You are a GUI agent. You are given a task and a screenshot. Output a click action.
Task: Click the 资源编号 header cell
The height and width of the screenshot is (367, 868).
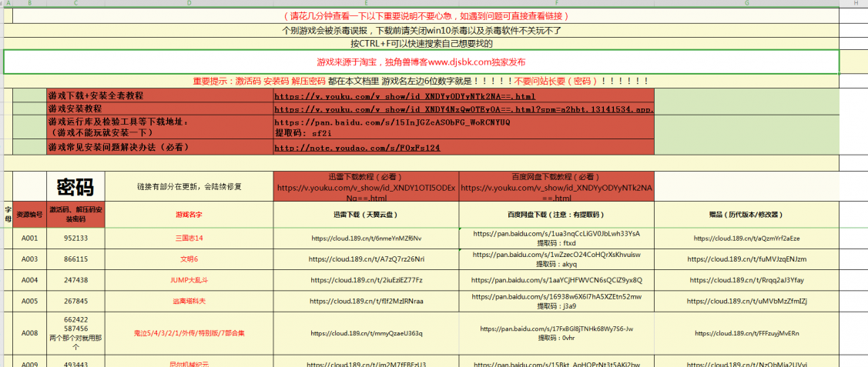(x=29, y=214)
